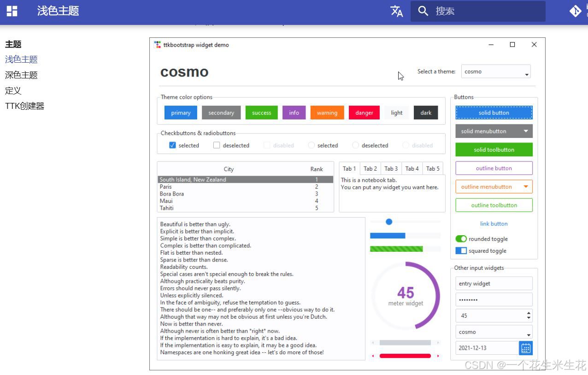Switch to Tab 2 in the notebook

coord(370,169)
